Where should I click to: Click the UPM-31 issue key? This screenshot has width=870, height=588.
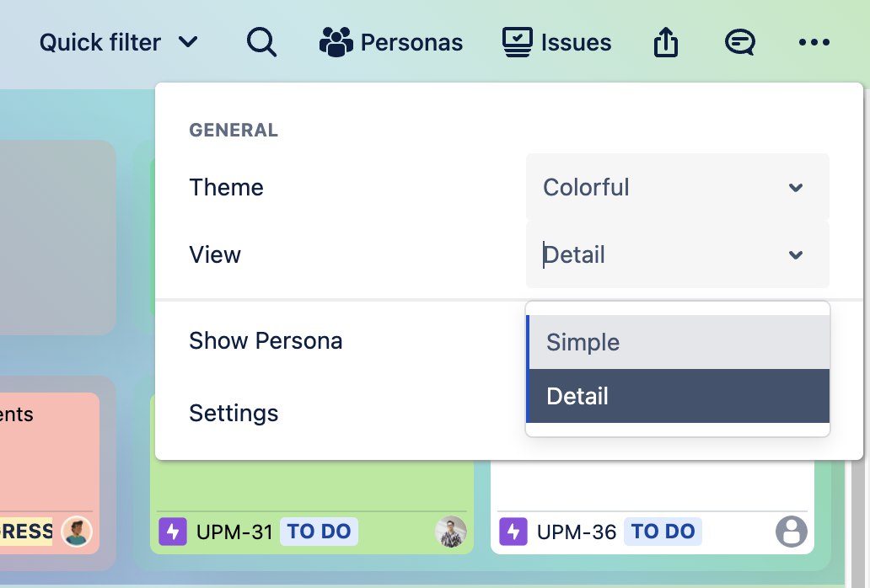point(234,532)
